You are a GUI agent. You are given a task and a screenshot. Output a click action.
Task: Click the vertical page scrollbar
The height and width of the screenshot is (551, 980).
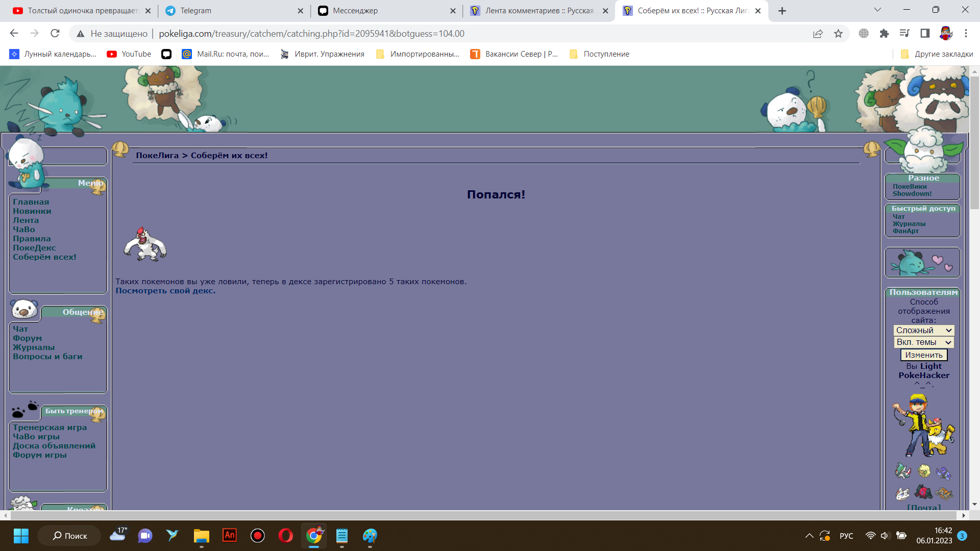[x=974, y=143]
